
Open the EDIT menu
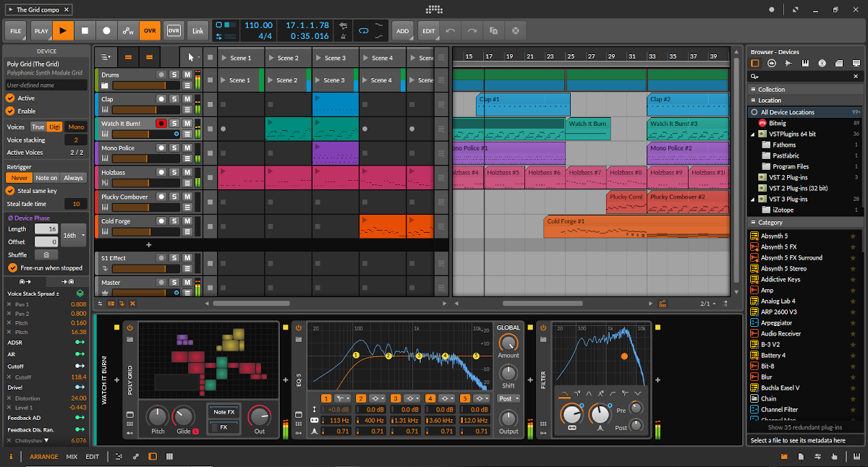(x=429, y=31)
